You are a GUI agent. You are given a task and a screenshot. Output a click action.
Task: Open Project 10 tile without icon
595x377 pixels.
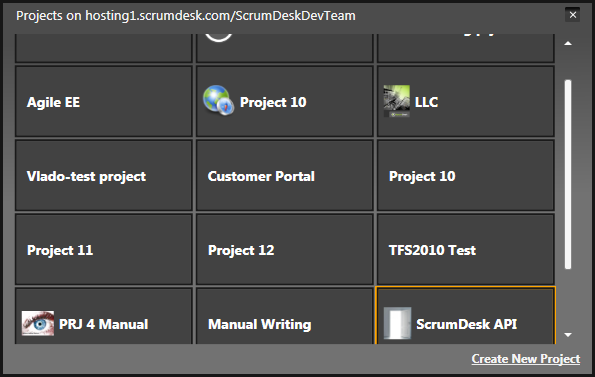click(x=466, y=175)
